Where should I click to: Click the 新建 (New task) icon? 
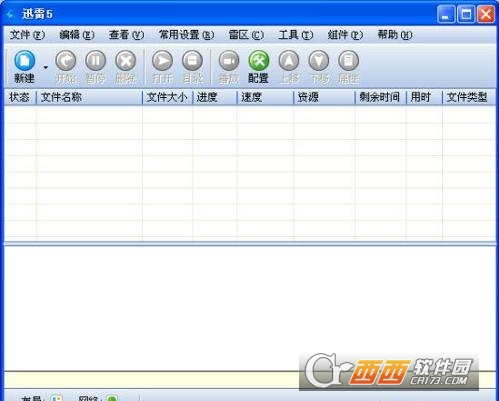[x=24, y=61]
